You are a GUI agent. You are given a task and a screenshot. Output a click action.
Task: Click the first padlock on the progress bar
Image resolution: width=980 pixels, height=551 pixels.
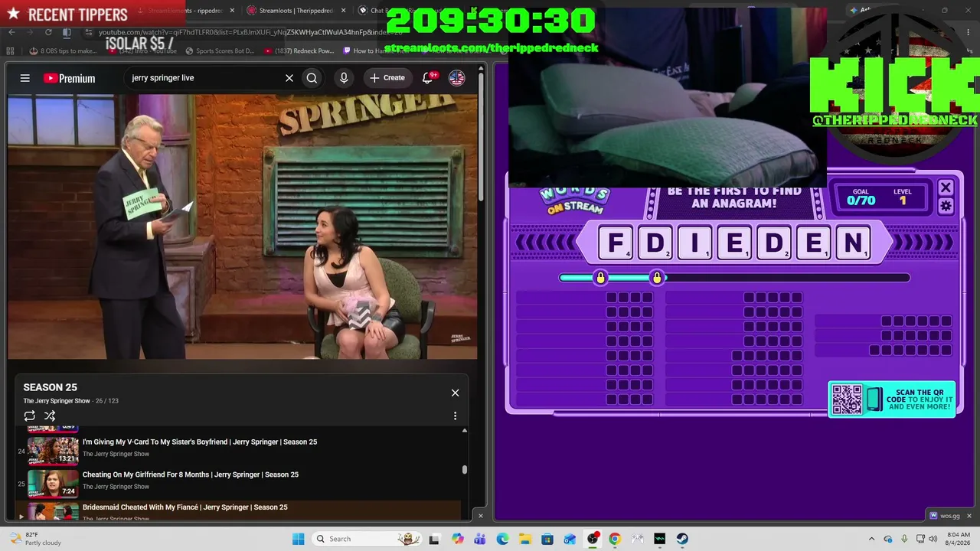pyautogui.click(x=600, y=278)
